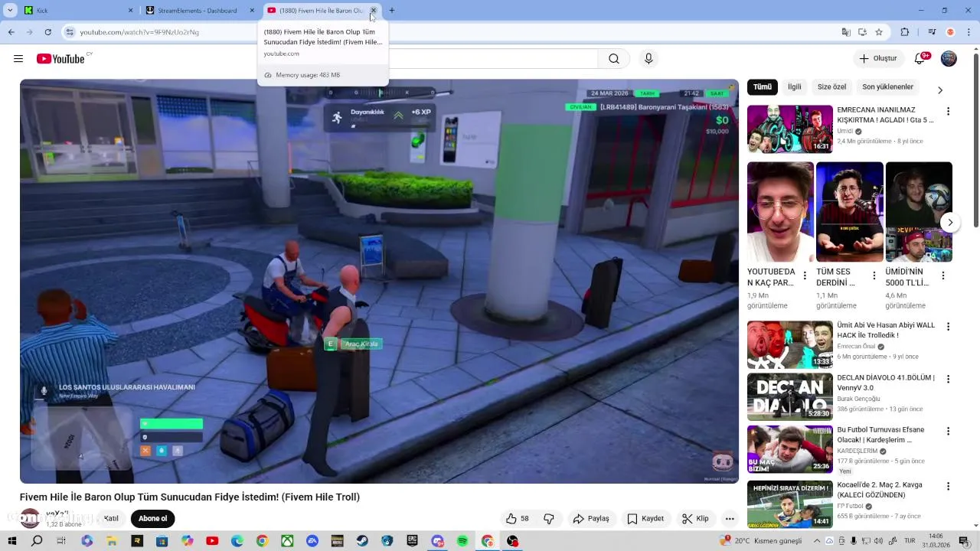Open Kocaeli'de 2. Maç Kavga thumbnail

point(790,504)
